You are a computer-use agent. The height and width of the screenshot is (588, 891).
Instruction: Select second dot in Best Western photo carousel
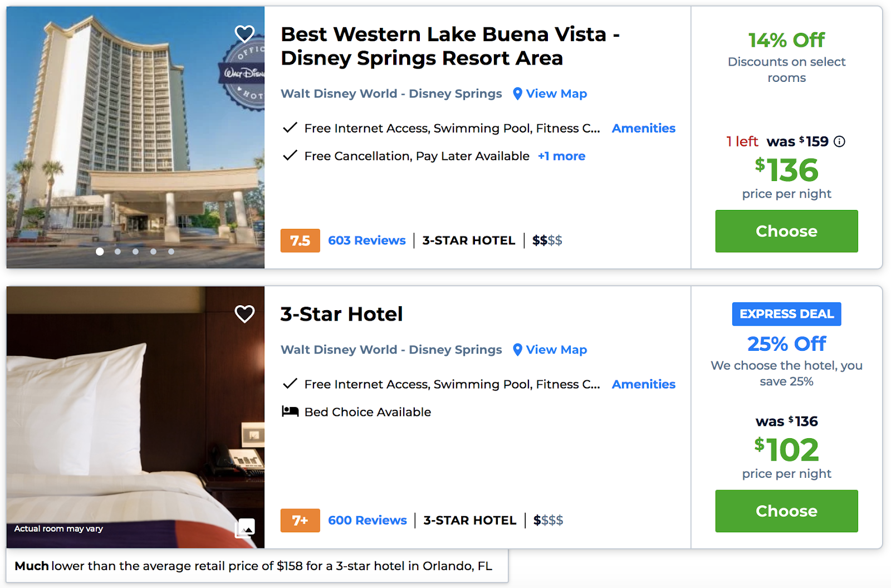(x=118, y=252)
